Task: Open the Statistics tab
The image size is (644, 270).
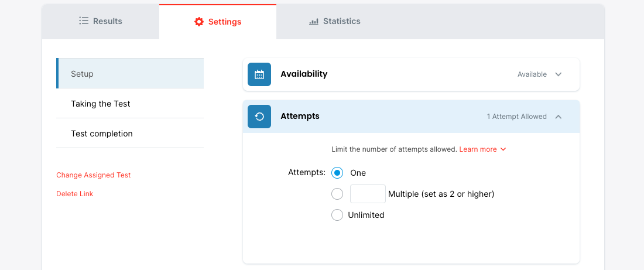Action: pyautogui.click(x=335, y=21)
